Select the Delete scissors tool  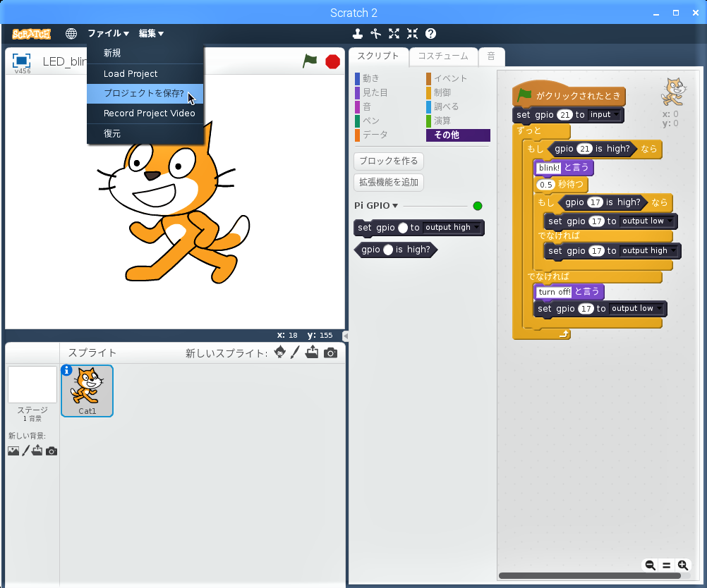[x=375, y=34]
